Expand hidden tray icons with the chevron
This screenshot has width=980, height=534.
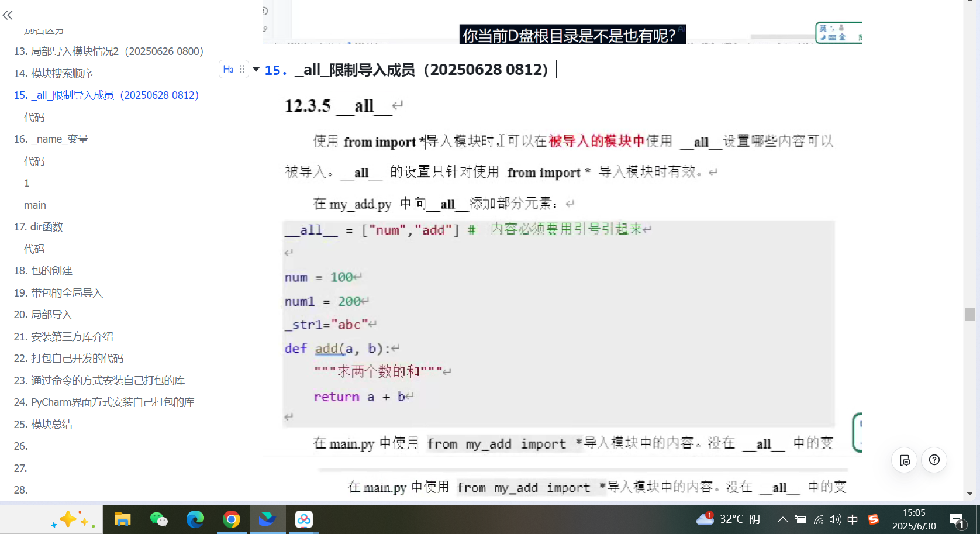click(783, 519)
